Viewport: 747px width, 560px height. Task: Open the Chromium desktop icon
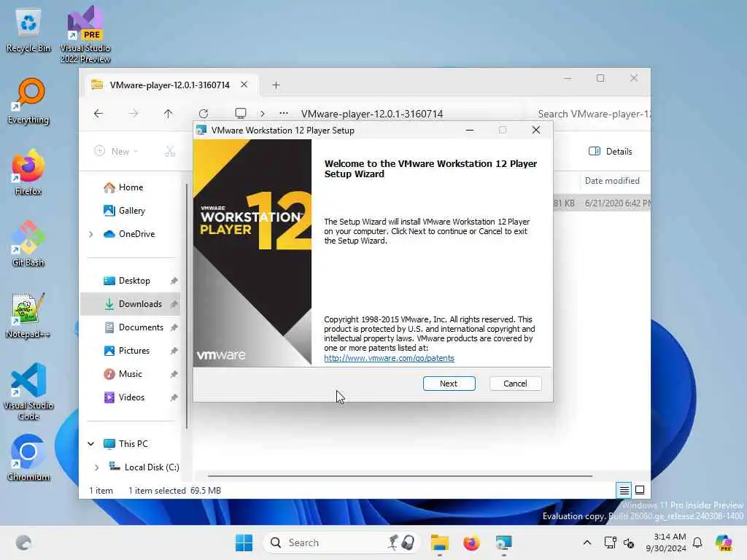[28, 458]
